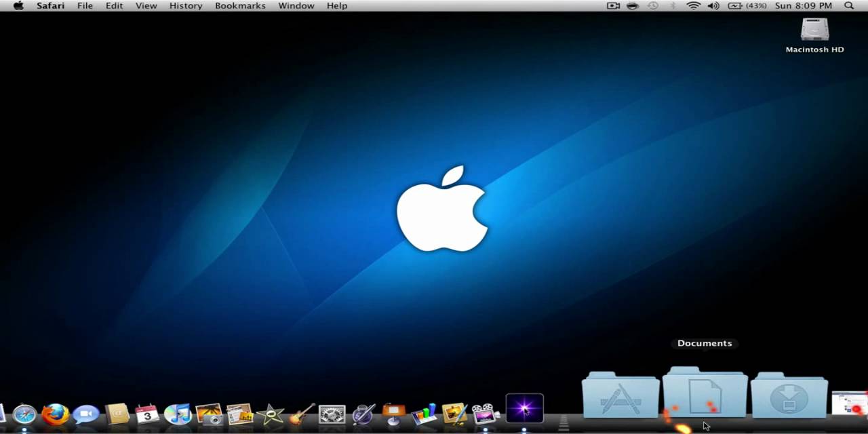Open the File menu

coord(85,5)
